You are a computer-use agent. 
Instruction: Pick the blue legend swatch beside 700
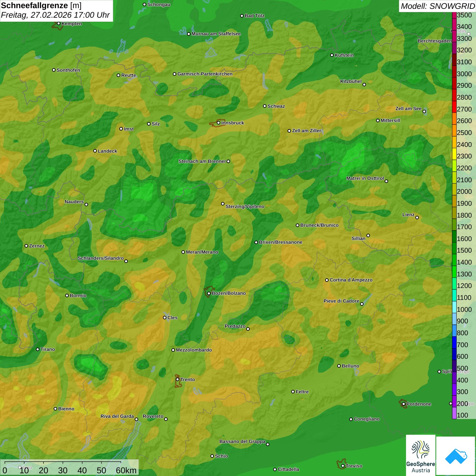[x=454, y=342]
